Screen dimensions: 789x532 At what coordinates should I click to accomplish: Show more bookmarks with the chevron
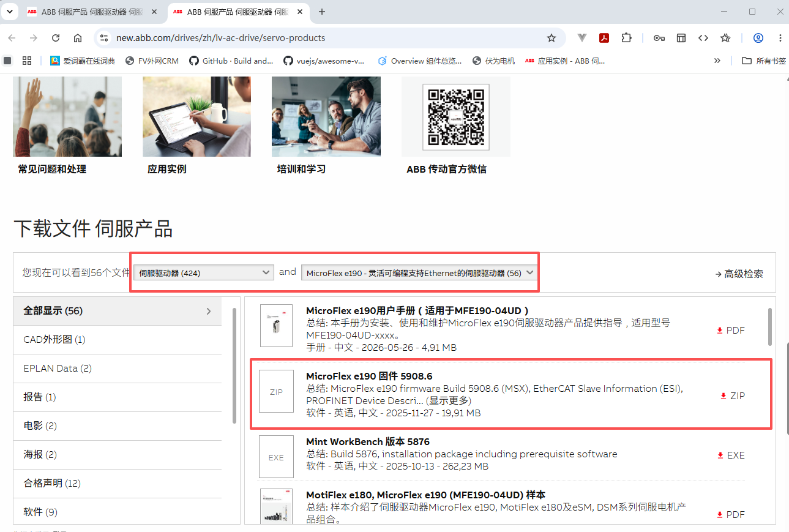coord(717,61)
